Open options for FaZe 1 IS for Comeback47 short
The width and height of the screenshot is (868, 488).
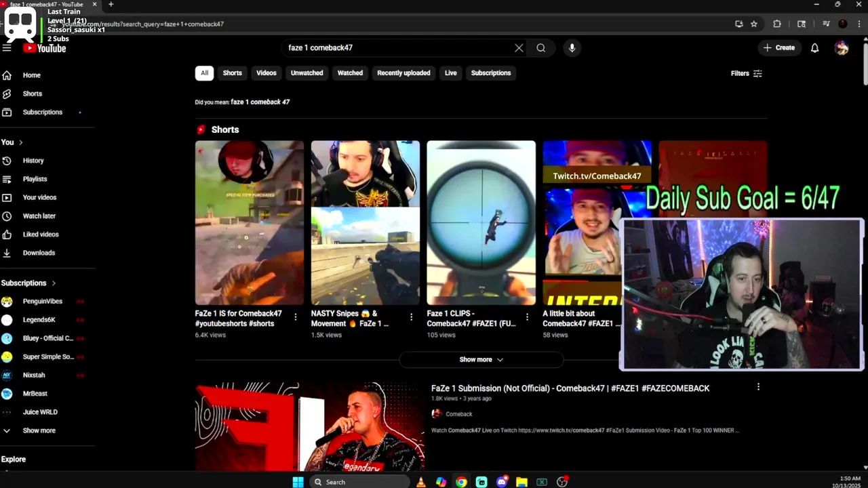(x=295, y=317)
